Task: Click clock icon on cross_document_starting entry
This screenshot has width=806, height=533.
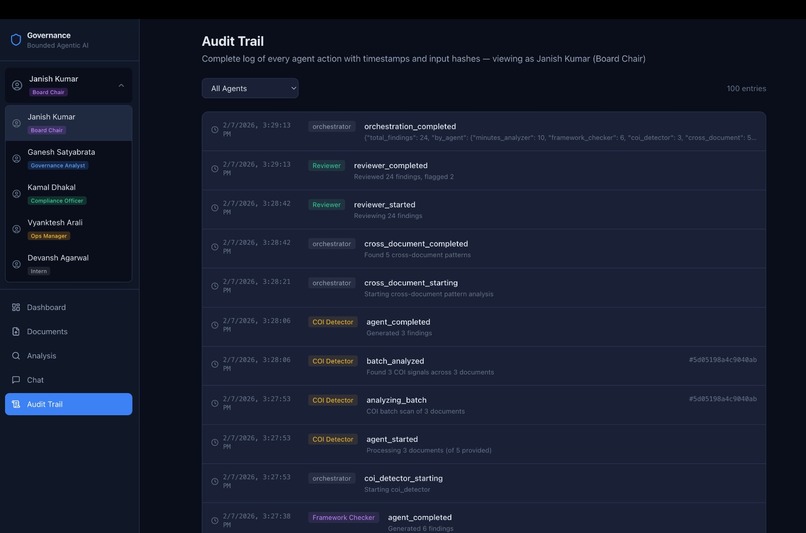Action: tap(215, 286)
